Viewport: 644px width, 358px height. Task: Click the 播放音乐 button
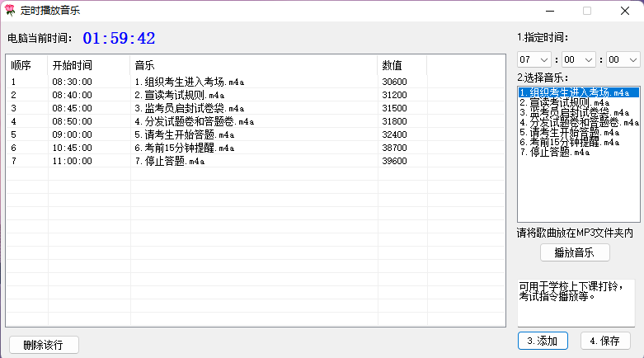(x=575, y=252)
